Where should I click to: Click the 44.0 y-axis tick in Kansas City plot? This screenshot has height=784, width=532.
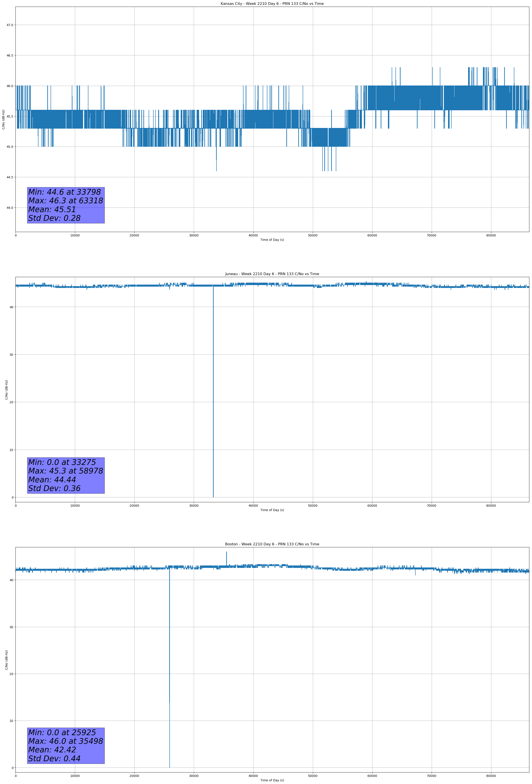tap(10, 208)
